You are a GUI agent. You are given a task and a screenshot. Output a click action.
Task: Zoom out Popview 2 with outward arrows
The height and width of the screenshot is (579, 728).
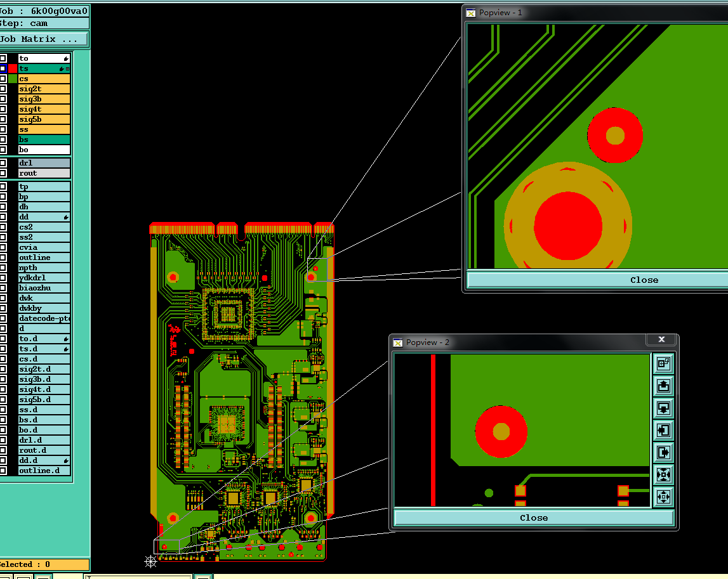[x=663, y=497]
